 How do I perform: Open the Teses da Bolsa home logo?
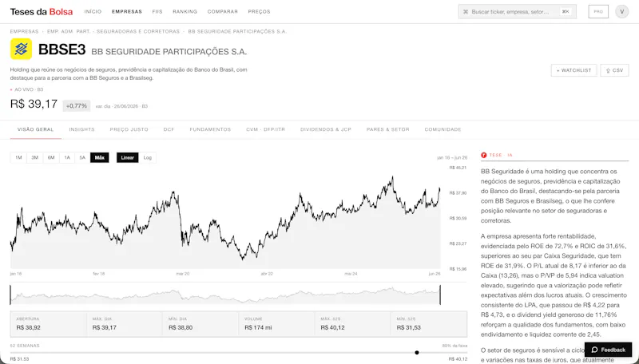tap(42, 11)
